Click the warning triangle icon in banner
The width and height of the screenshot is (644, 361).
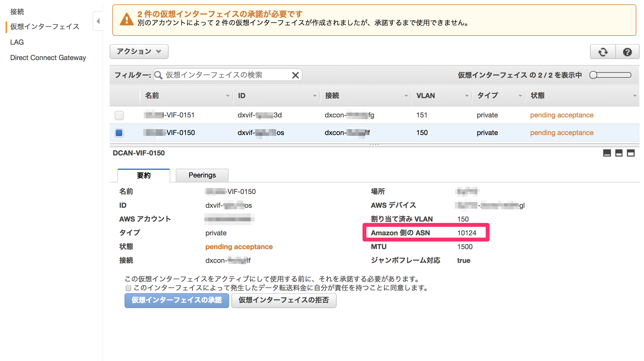click(127, 19)
